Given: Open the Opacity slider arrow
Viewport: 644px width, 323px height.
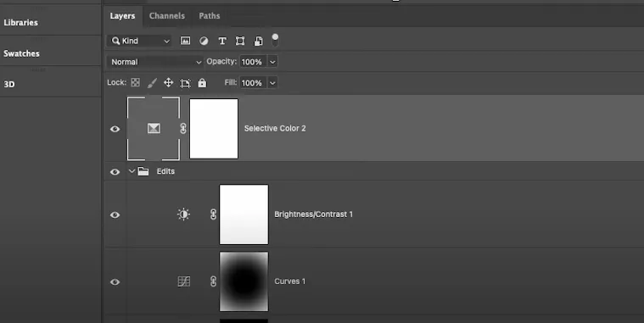Looking at the screenshot, I should point(272,62).
